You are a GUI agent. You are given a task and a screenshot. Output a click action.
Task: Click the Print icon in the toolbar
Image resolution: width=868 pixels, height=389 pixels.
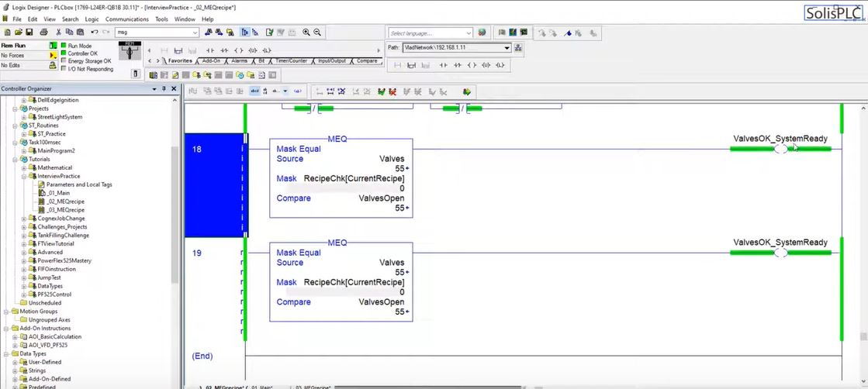tap(43, 33)
